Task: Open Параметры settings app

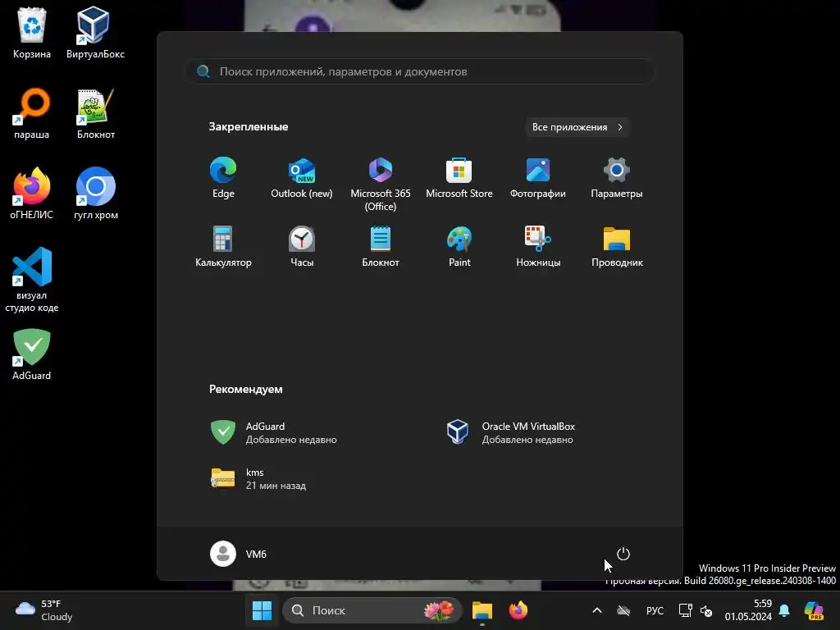Action: point(617,178)
